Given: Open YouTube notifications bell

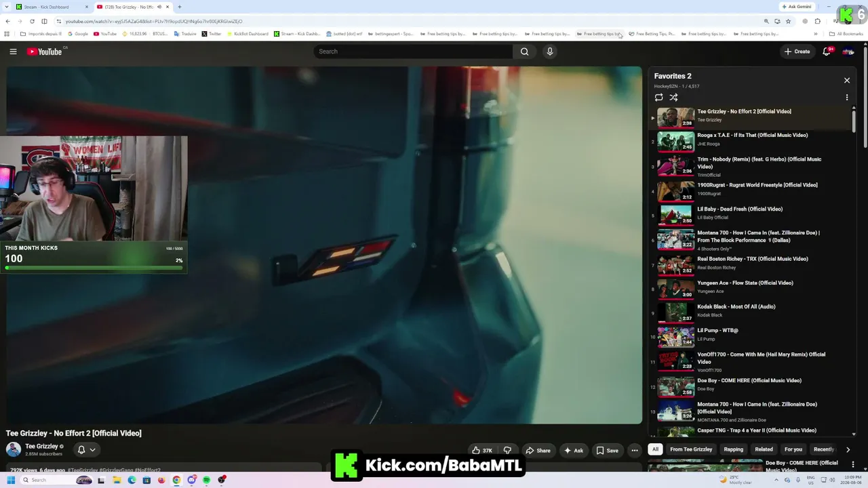Looking at the screenshot, I should point(827,52).
